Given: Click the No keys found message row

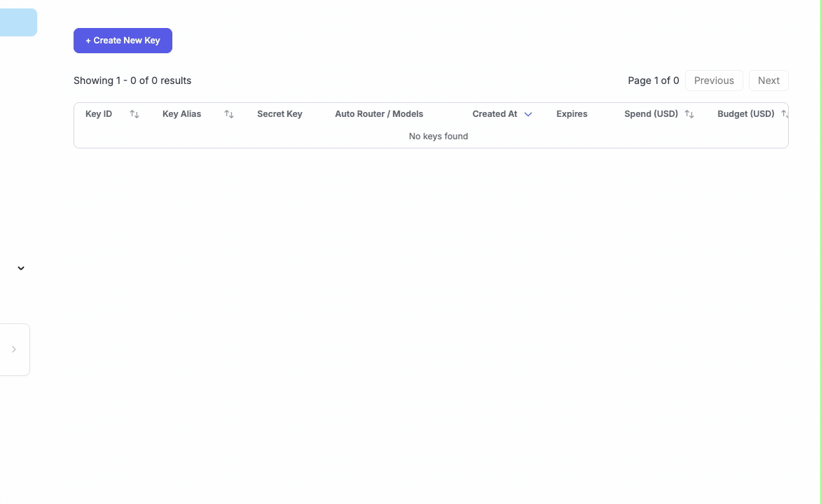Looking at the screenshot, I should pyautogui.click(x=438, y=136).
